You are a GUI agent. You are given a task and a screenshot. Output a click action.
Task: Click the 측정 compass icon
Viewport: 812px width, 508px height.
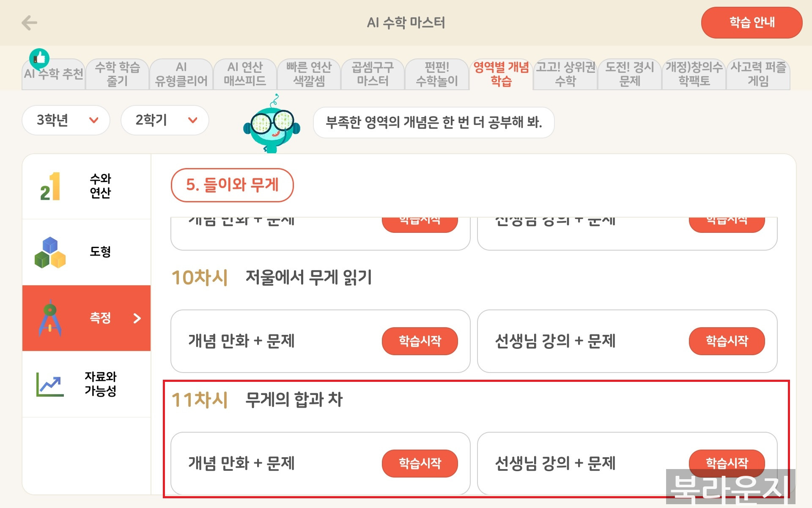(50, 318)
